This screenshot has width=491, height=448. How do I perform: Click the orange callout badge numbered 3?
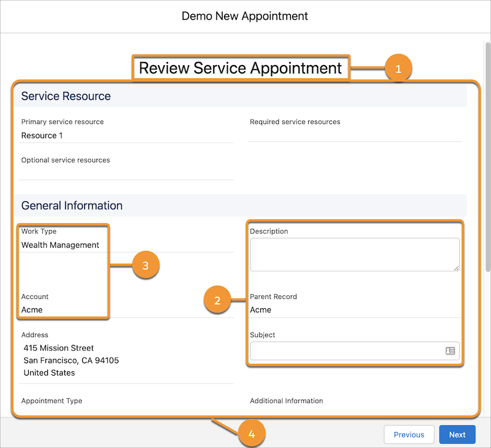coord(145,265)
